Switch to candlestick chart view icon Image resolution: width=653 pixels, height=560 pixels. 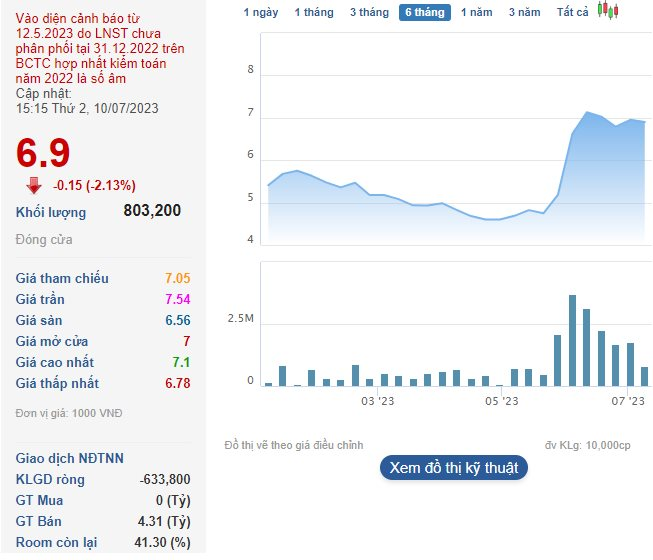608,11
